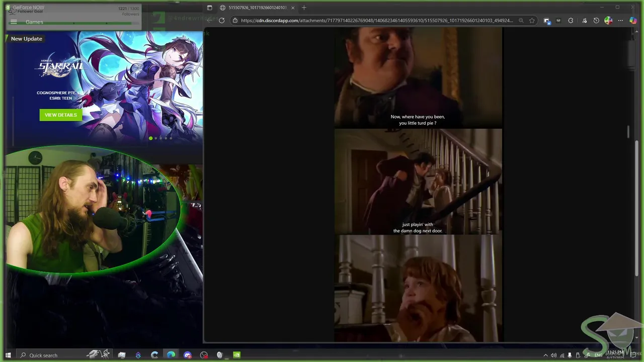
Task: Open Edge tab actions menu icon
Action: (x=209, y=8)
